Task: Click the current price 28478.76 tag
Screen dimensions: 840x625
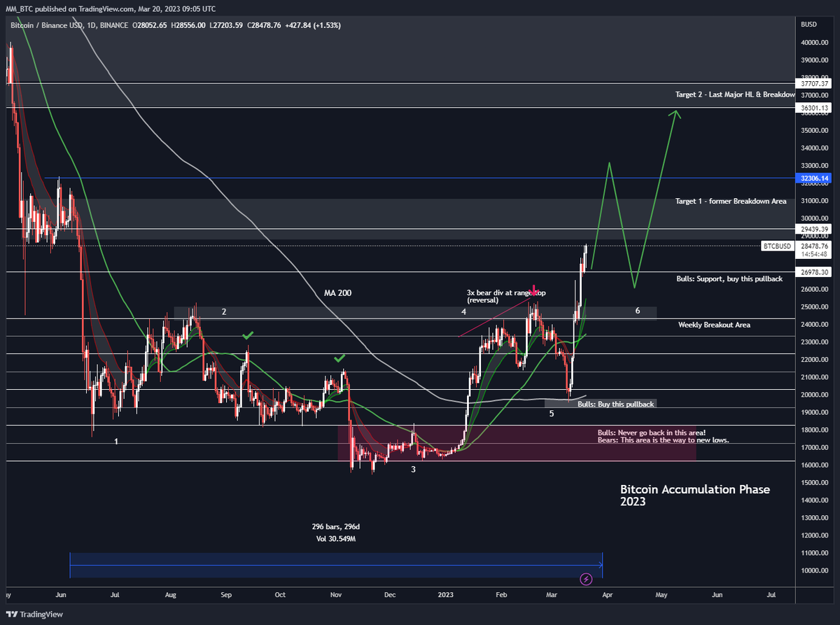Action: (815, 246)
